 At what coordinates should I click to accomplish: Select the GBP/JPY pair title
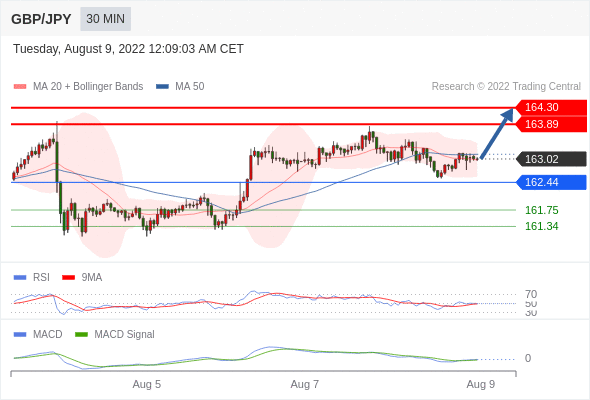point(41,19)
